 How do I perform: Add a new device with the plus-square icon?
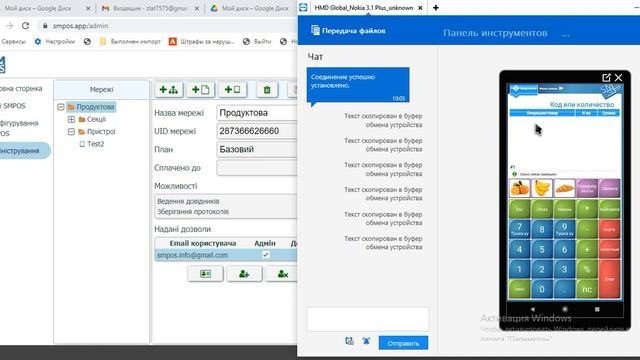tap(233, 90)
